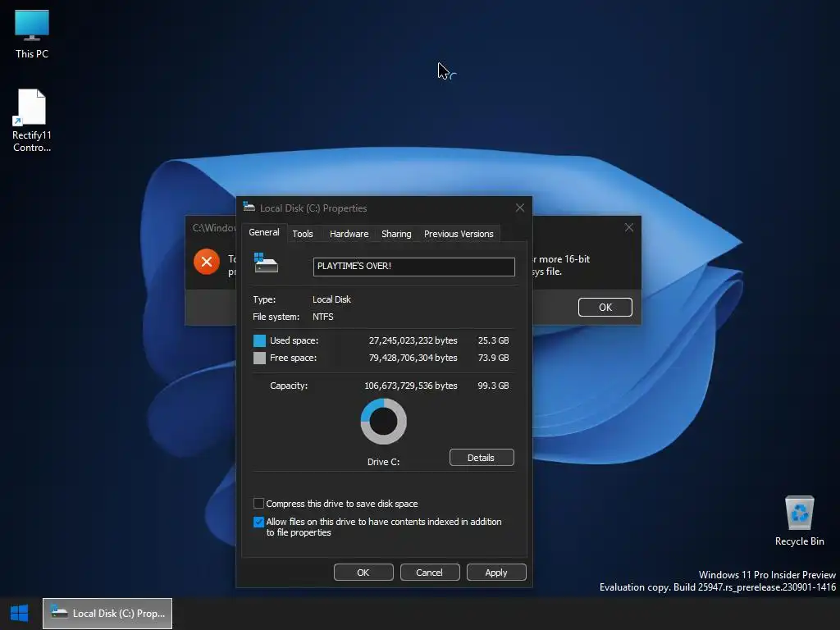This screenshot has height=630, width=840.
Task: Click the Local Disk taskbar button
Action: pos(107,614)
